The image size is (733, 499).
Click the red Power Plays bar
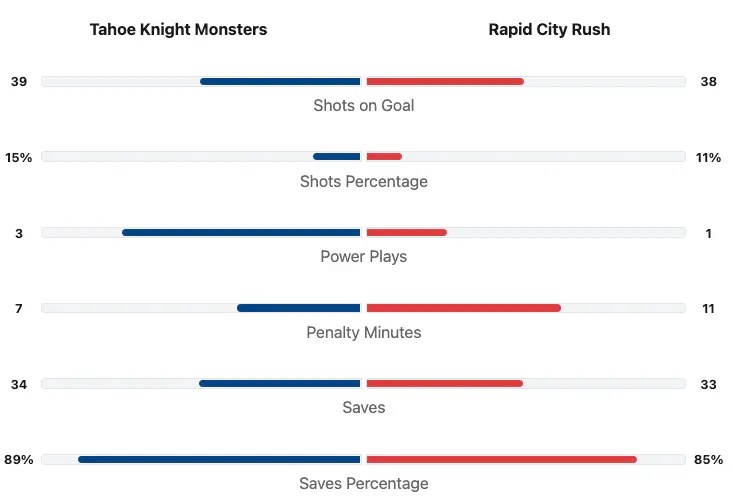pos(406,232)
